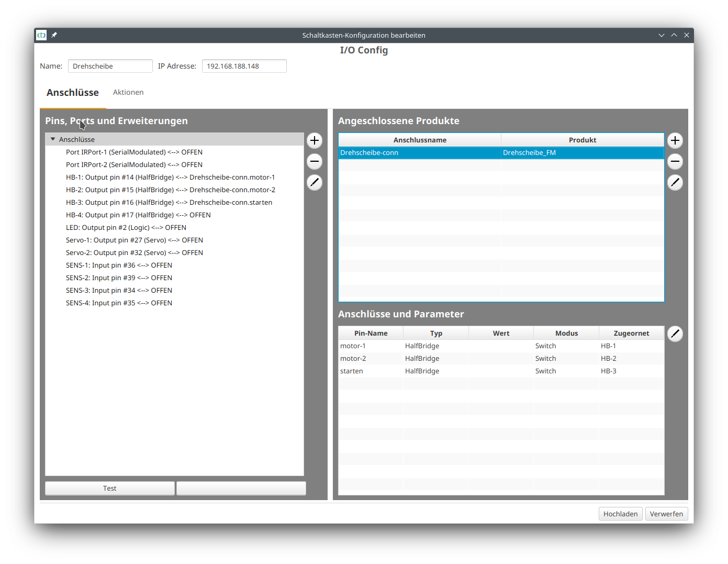The image size is (728, 564).
Task: Add a product with the plus icon
Action: pyautogui.click(x=675, y=140)
